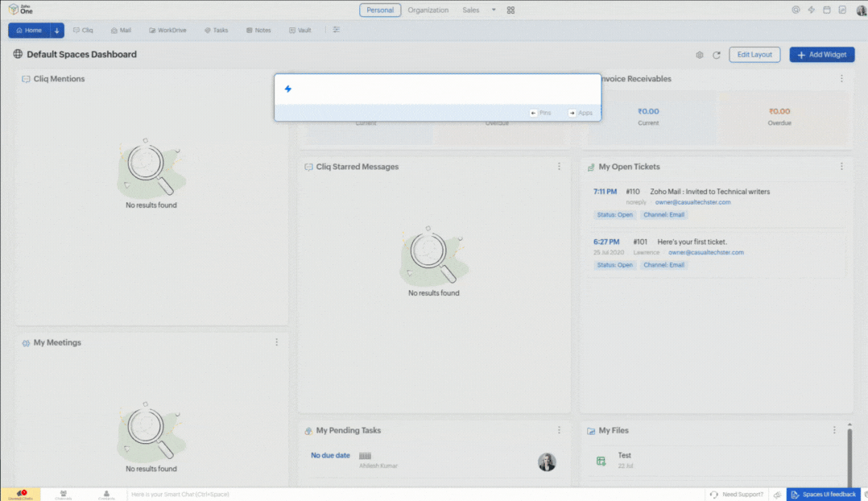Click the Edit Layout button
The image size is (868, 501).
coord(754,55)
